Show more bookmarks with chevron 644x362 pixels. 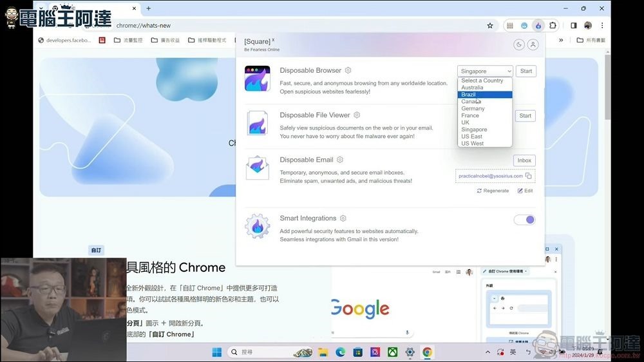(x=561, y=41)
